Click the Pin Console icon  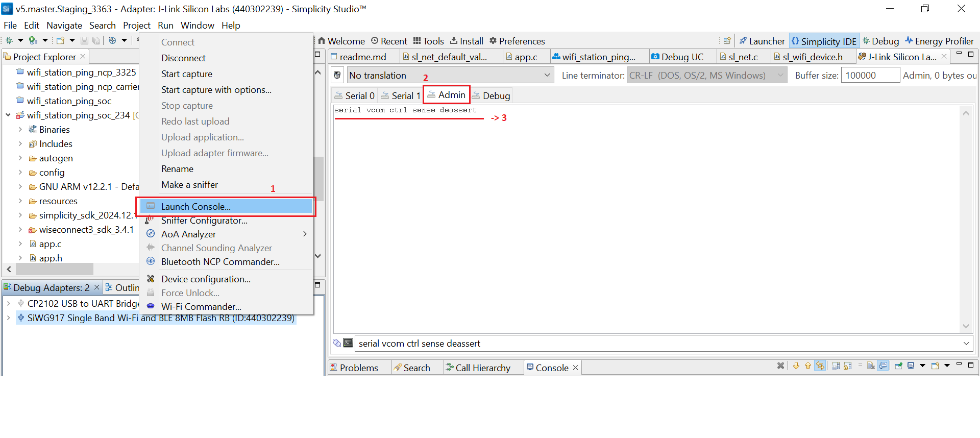pyautogui.click(x=899, y=366)
